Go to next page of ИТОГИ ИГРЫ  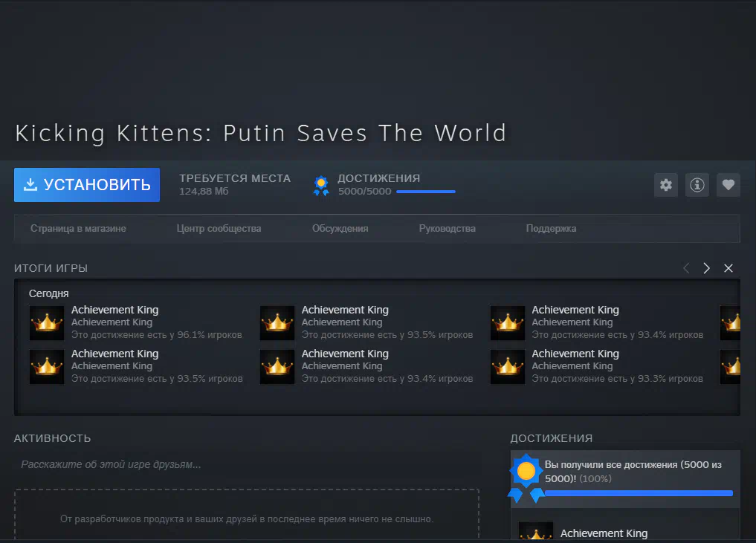tap(706, 268)
